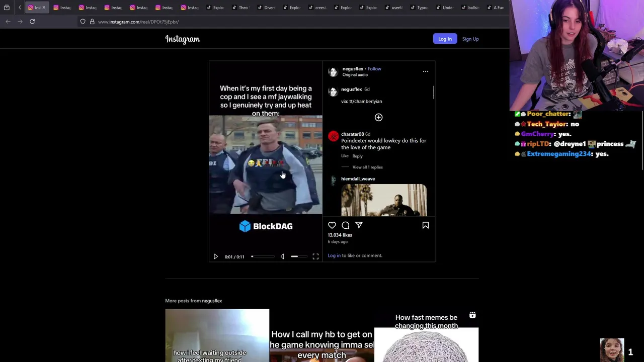Switch to the 'user6' TikTok tab

(393, 8)
